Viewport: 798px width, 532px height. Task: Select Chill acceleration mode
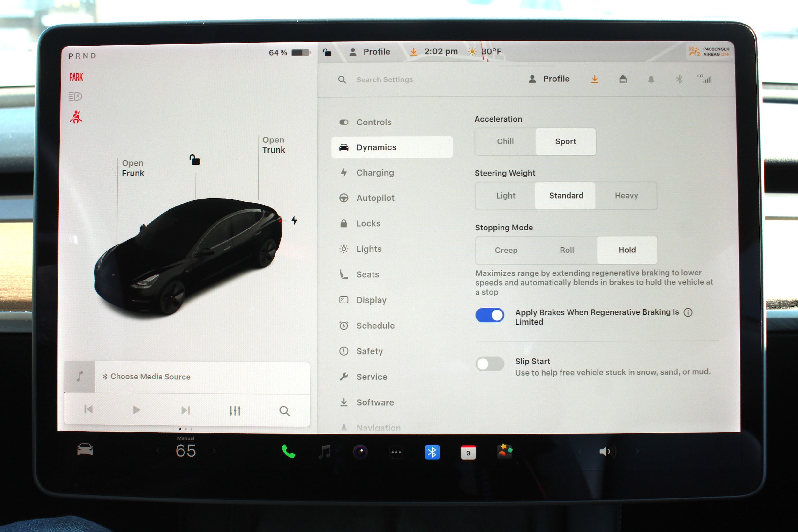[x=505, y=141]
